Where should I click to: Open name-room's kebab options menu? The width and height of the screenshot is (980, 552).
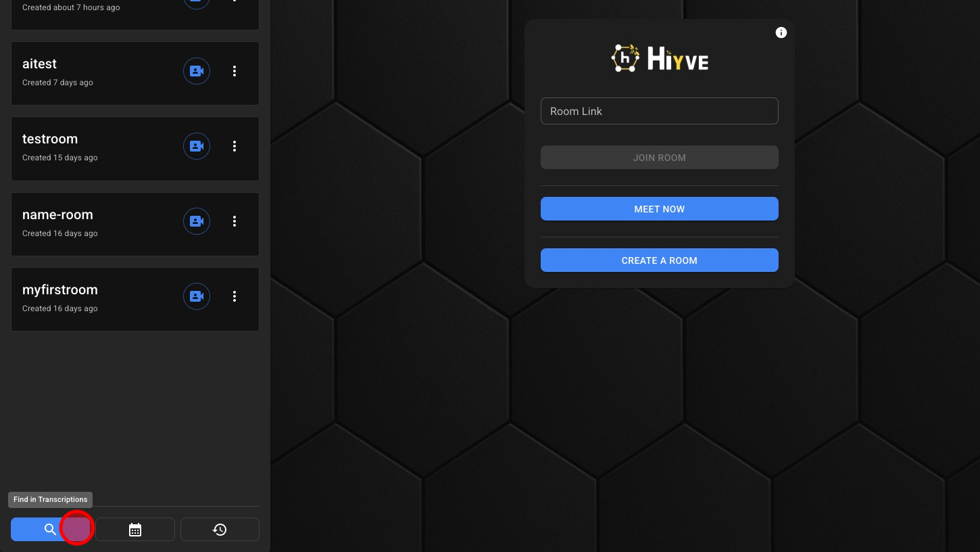coord(235,221)
